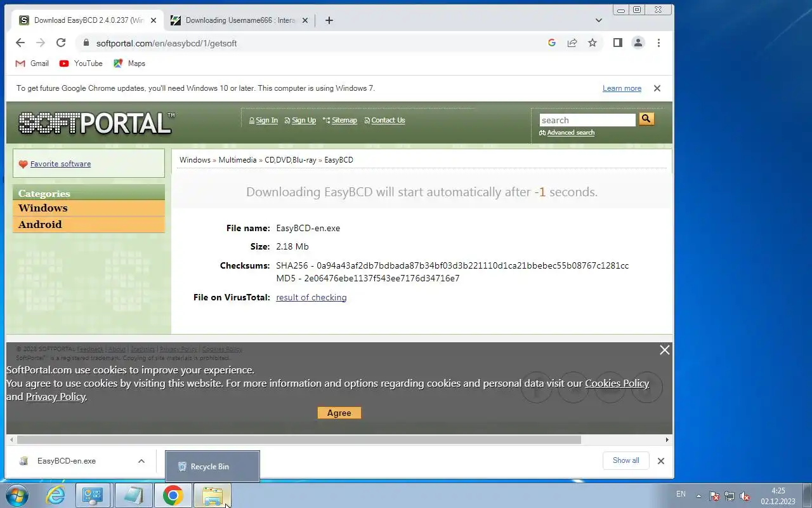
Task: Share this page icon
Action: 572,43
